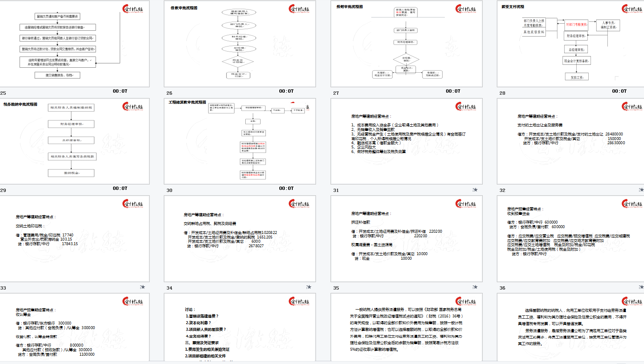Click the 00:07 timing under slide 28
The height and width of the screenshot is (364, 644).
point(619,91)
